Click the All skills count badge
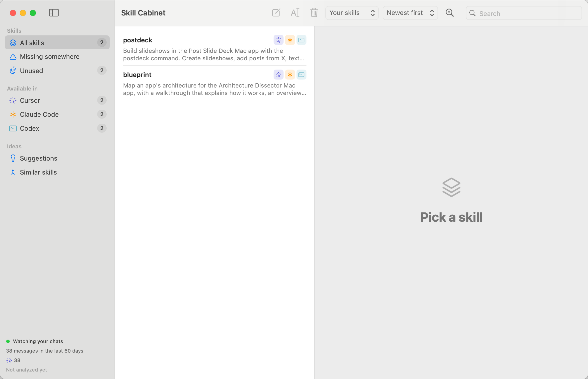Screen dimensions: 588x379 pyautogui.click(x=102, y=43)
